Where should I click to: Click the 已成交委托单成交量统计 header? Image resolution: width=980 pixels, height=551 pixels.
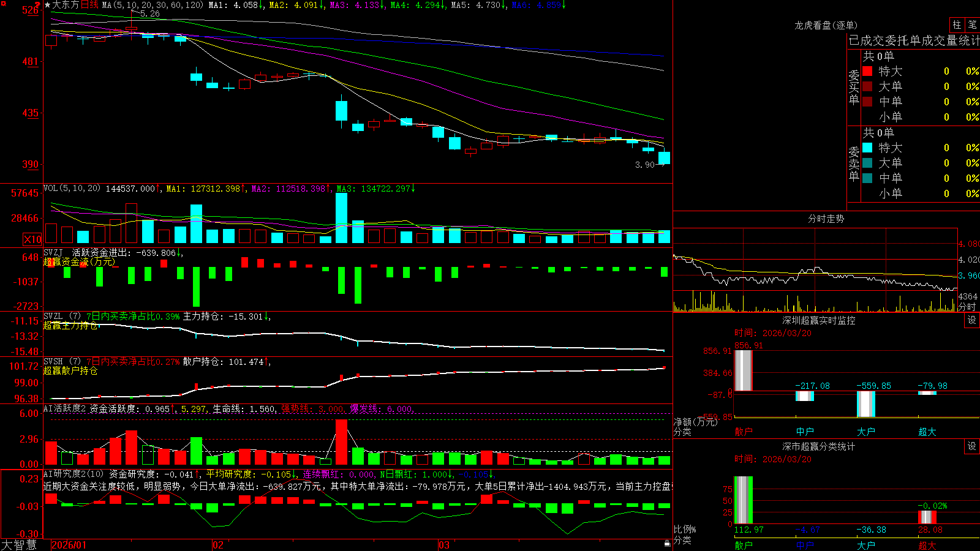[x=914, y=40]
